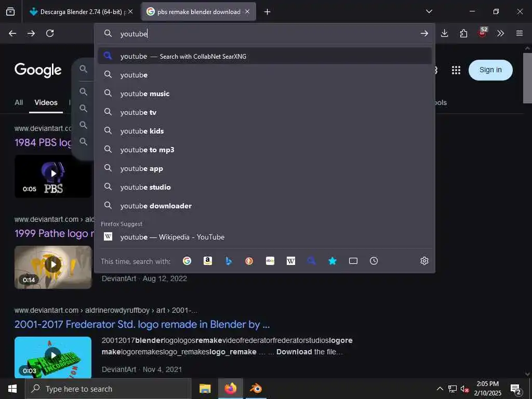Image resolution: width=532 pixels, height=399 pixels.
Task: Search this time with Wikipedia
Action: pyautogui.click(x=291, y=261)
